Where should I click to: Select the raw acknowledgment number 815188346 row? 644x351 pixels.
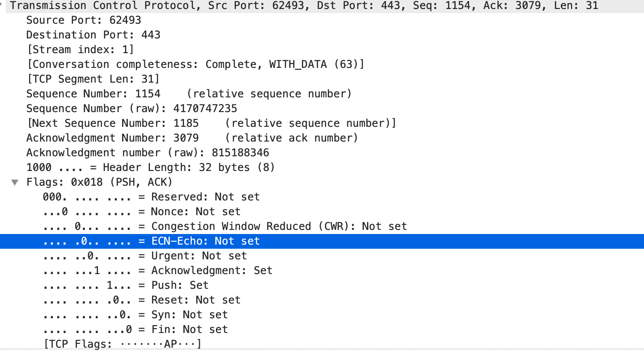147,153
